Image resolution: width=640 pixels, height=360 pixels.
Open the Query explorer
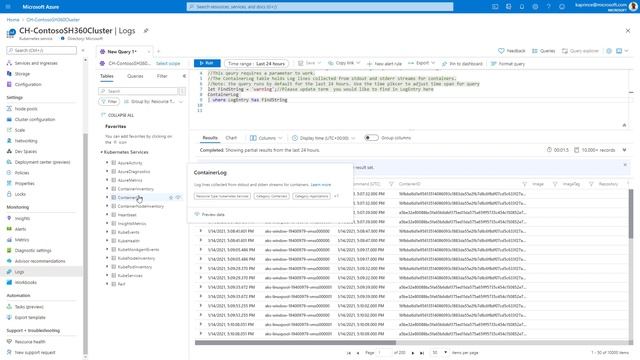[x=580, y=51]
